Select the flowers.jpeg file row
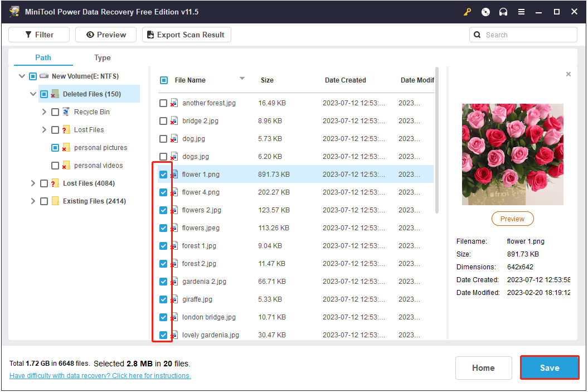 (296, 228)
